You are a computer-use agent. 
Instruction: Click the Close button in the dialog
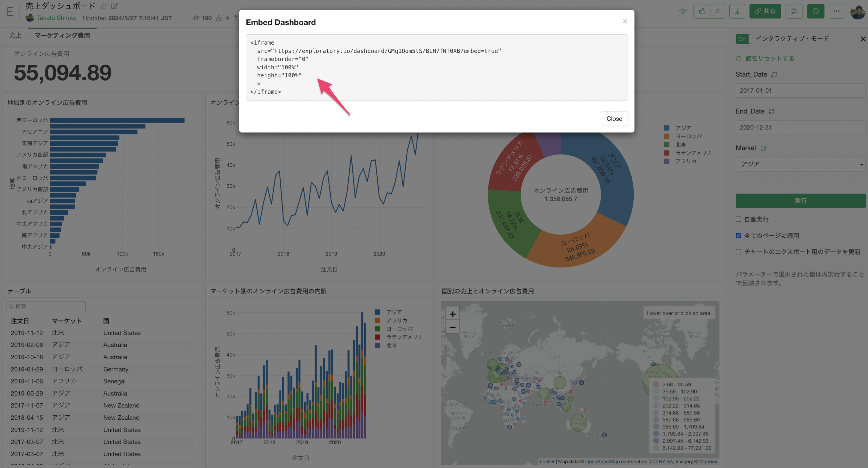tap(614, 119)
